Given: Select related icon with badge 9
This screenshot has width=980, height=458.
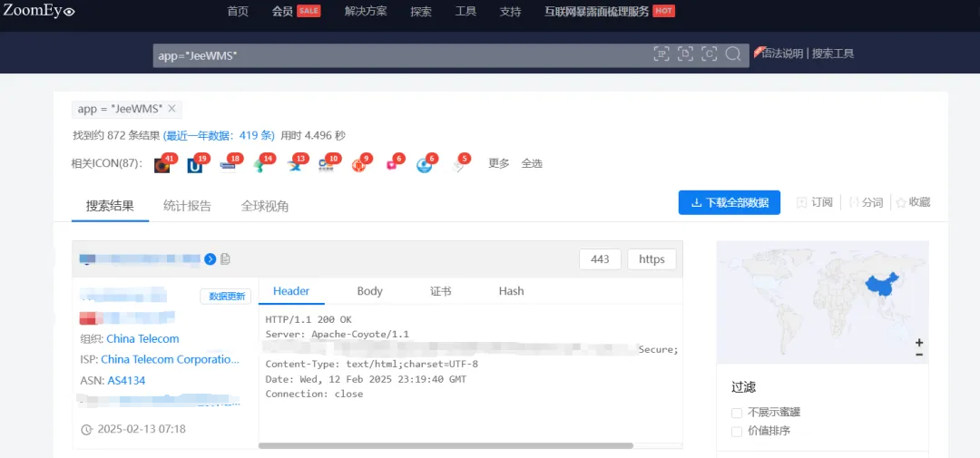Looking at the screenshot, I should 359,165.
